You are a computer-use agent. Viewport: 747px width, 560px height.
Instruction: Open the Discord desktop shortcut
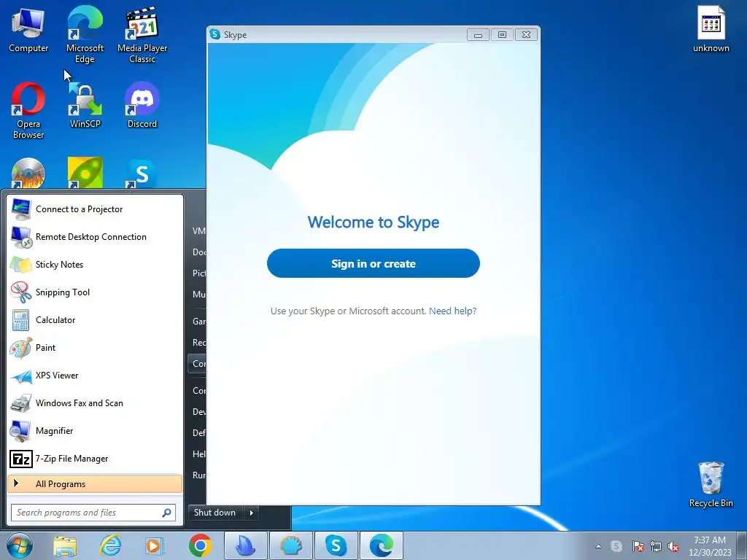click(142, 105)
